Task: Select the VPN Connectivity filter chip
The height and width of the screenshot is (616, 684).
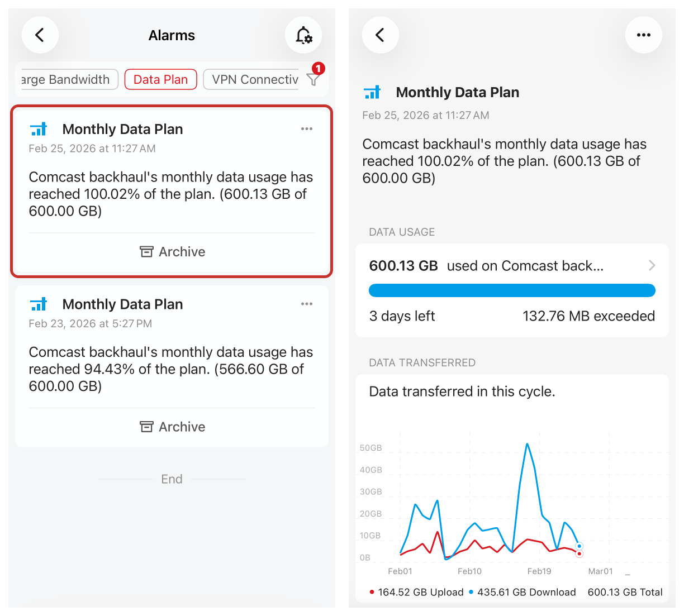Action: [x=255, y=79]
